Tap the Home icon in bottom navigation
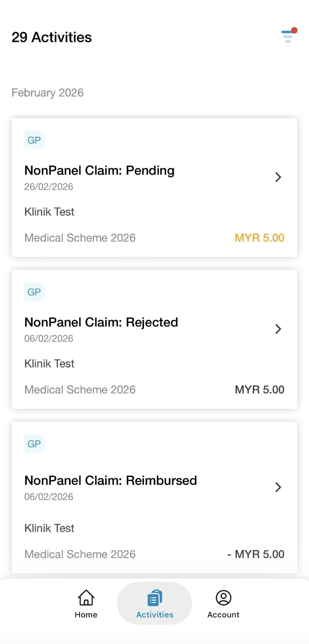The image size is (309, 644). point(86,598)
